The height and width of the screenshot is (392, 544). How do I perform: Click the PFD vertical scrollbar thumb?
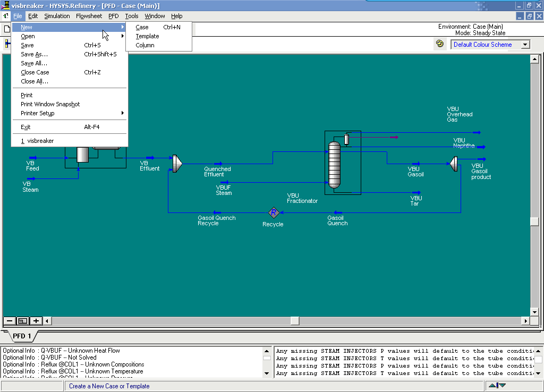click(534, 221)
